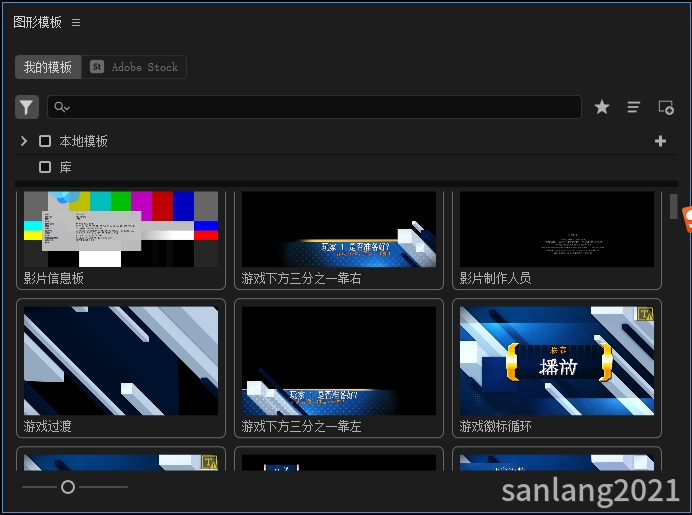Show favorites with the star icon
The image size is (692, 515).
pyautogui.click(x=602, y=107)
